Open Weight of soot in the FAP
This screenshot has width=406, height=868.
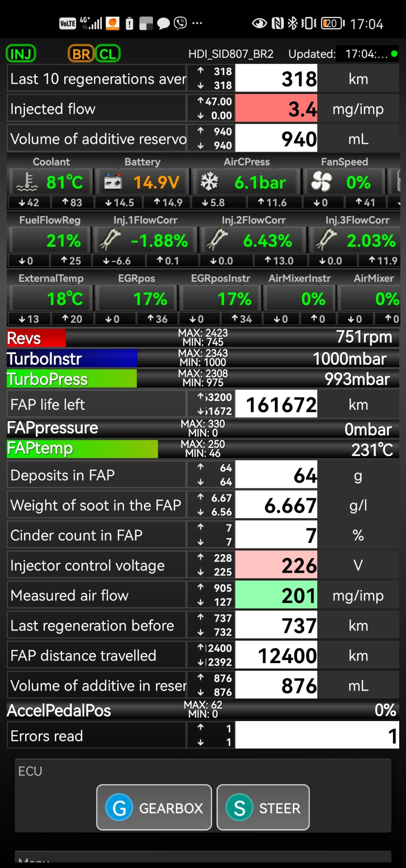point(203,505)
